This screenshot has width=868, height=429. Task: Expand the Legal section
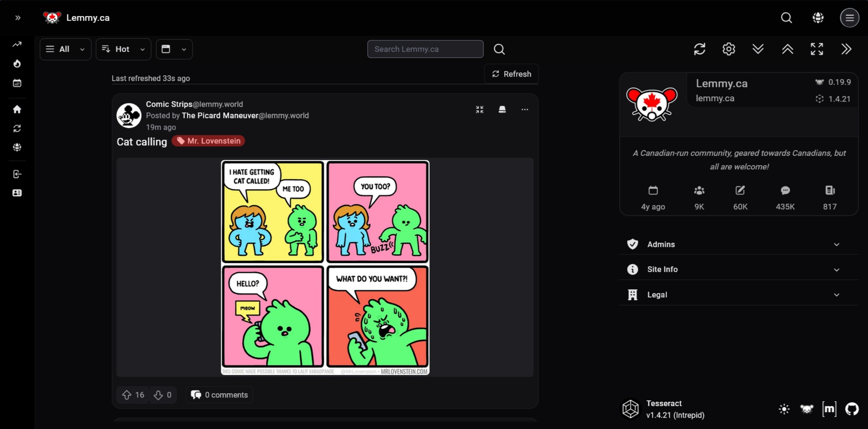click(739, 295)
